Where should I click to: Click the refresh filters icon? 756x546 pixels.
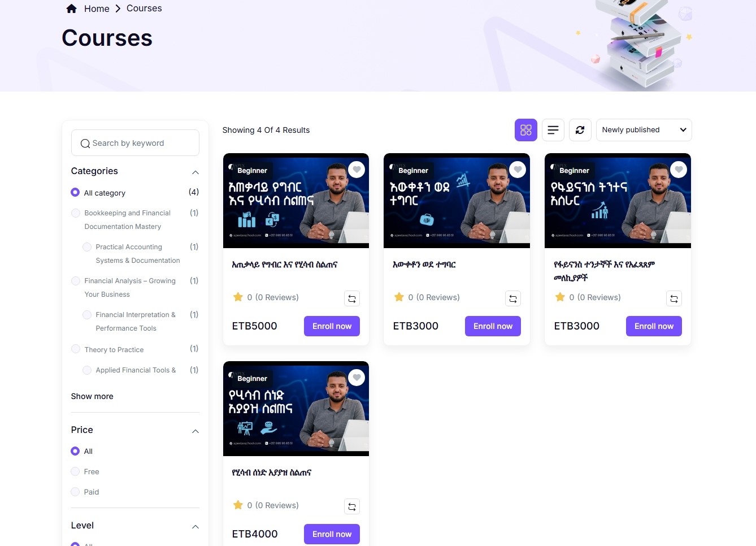[x=580, y=130]
